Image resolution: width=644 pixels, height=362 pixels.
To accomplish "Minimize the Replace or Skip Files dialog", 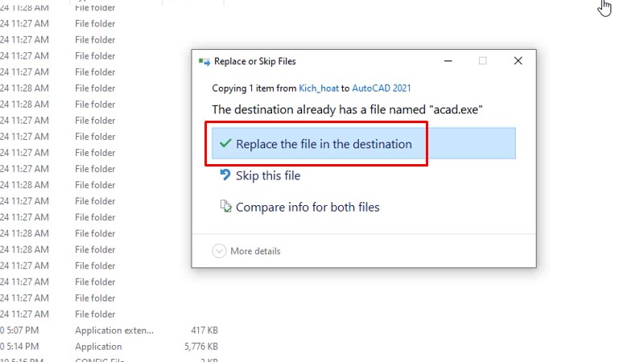I will [447, 61].
